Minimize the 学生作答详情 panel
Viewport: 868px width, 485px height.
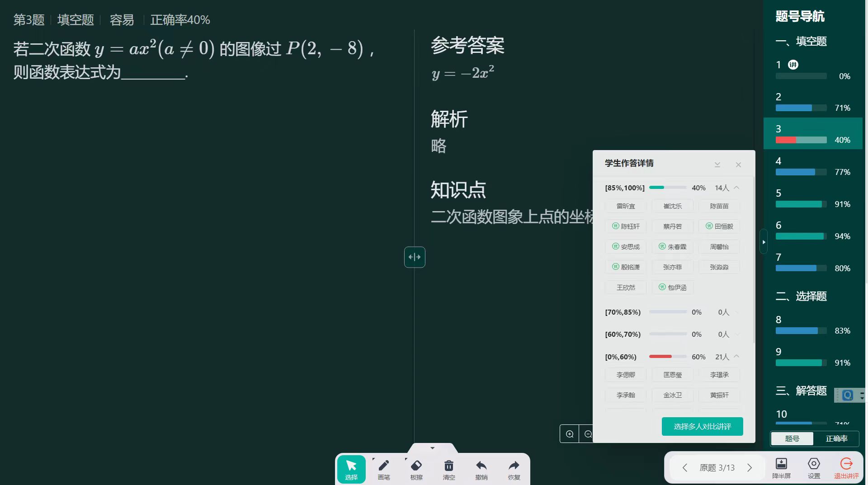[x=717, y=164]
